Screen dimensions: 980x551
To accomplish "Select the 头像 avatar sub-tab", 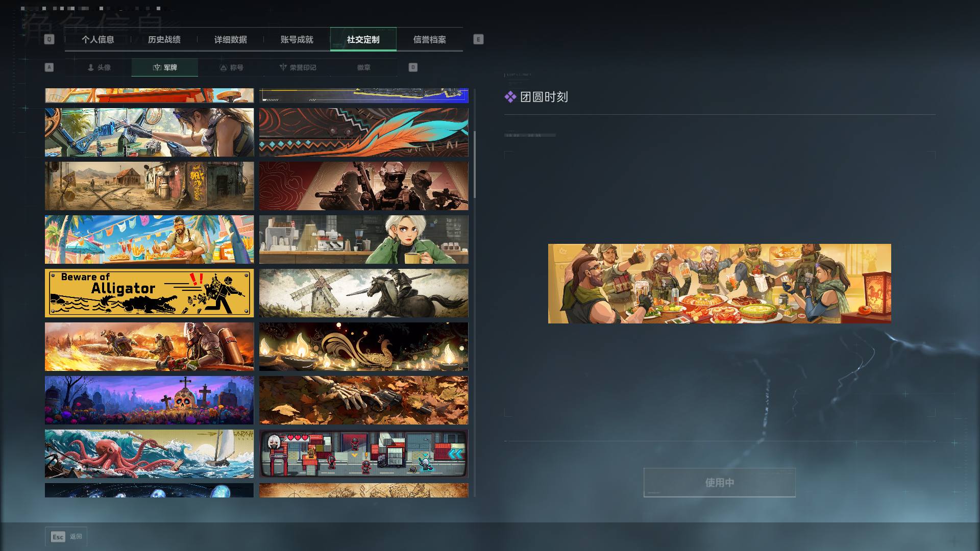I will coord(99,67).
